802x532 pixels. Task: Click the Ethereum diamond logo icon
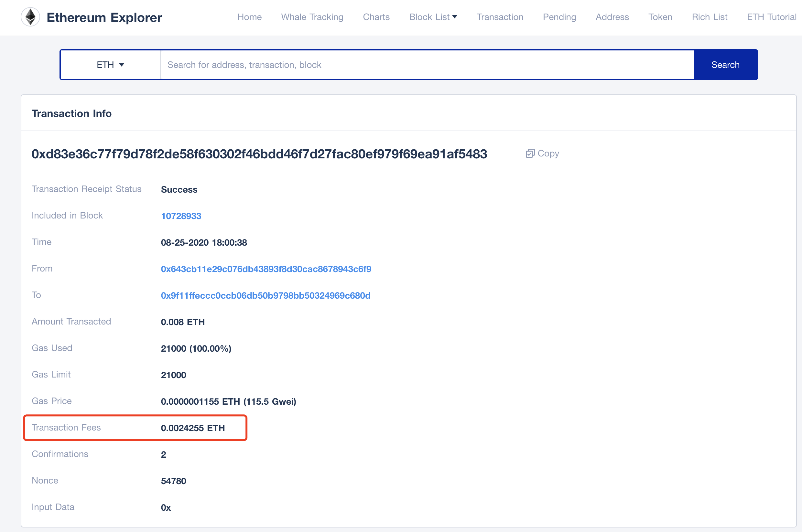(30, 17)
